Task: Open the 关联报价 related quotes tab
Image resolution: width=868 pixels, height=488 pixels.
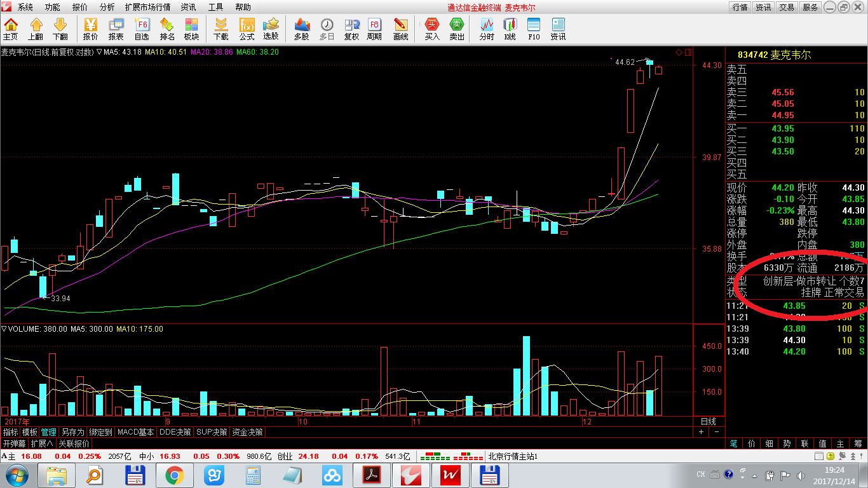Action: pyautogui.click(x=74, y=444)
